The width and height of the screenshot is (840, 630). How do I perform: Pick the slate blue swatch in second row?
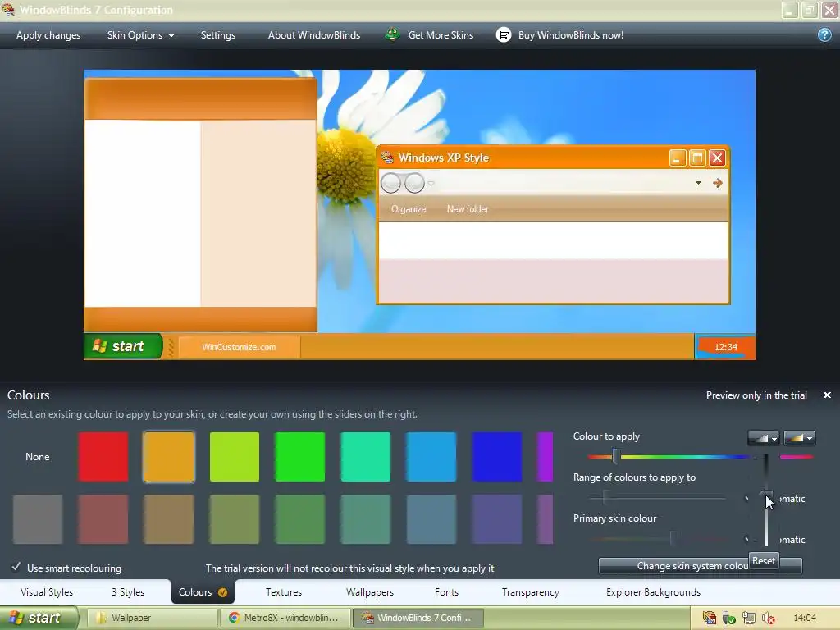coord(431,519)
